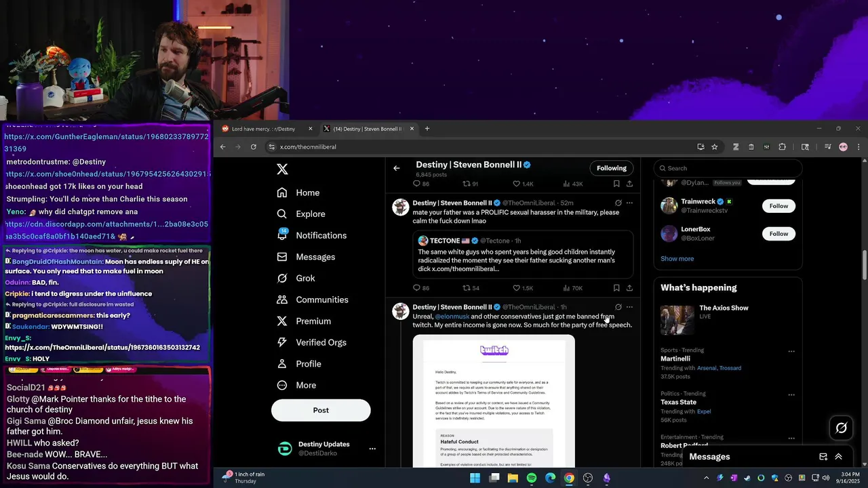868x488 pixels.
Task: Go to Communities
Action: point(313,300)
